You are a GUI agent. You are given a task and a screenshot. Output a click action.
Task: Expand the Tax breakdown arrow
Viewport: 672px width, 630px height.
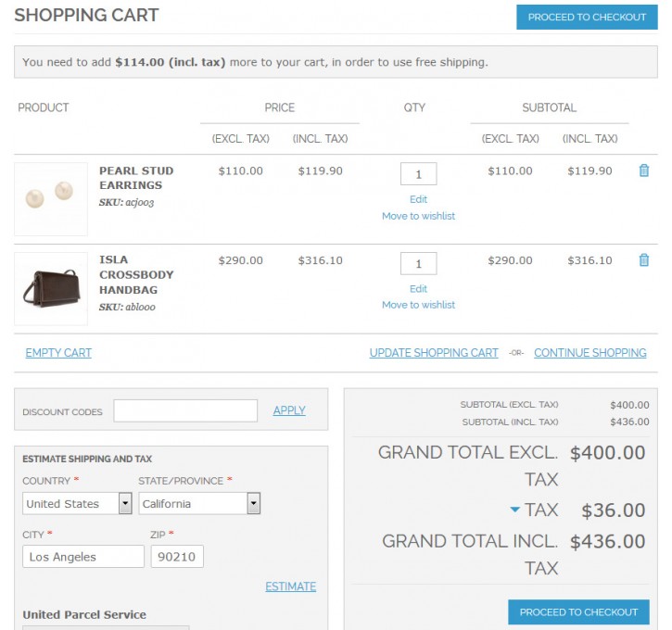coord(514,510)
